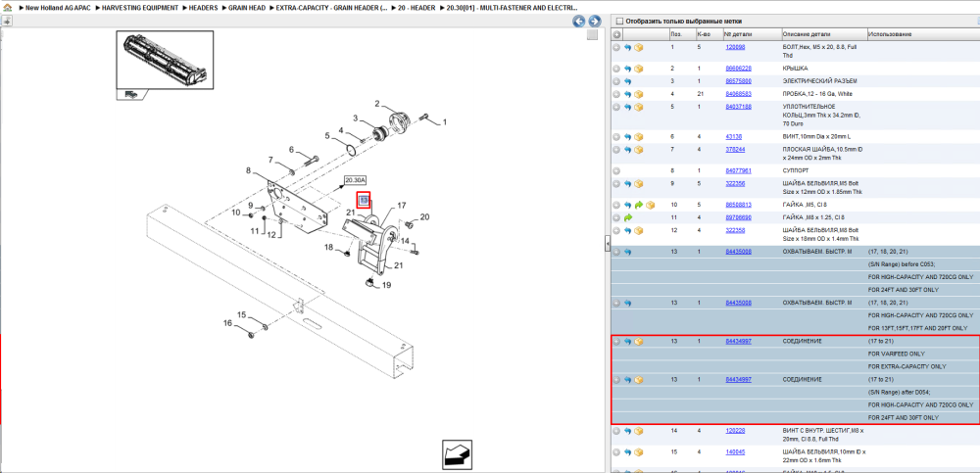Click the small icon beneath the thumbnail
The height and width of the screenshot is (473, 980).
[132, 94]
